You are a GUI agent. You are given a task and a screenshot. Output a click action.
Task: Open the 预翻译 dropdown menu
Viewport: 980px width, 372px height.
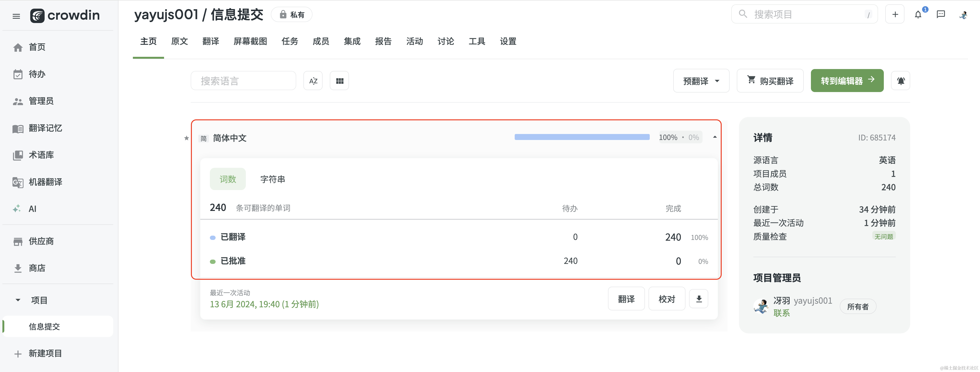(x=701, y=80)
